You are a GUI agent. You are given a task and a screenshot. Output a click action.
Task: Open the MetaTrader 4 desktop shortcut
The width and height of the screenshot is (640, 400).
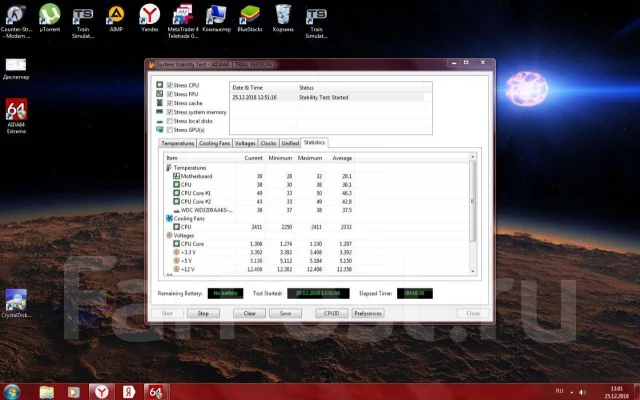point(183,21)
